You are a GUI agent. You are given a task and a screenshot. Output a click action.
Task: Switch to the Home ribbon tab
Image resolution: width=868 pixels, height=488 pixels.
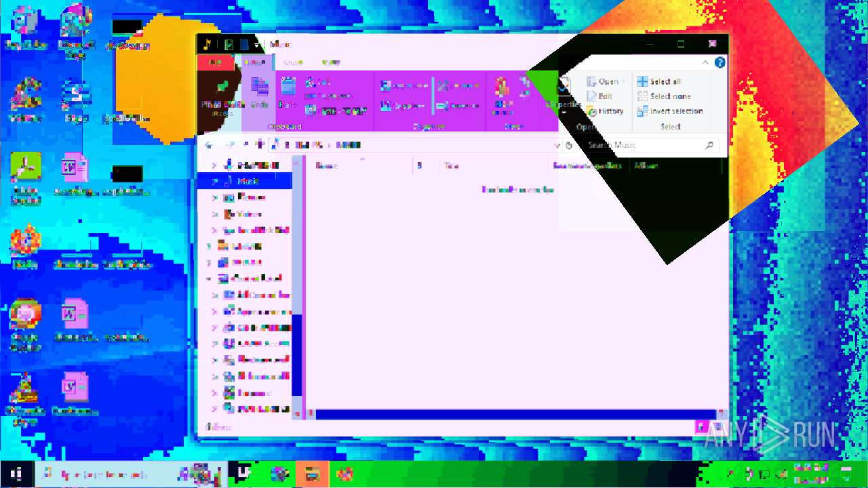[x=254, y=62]
